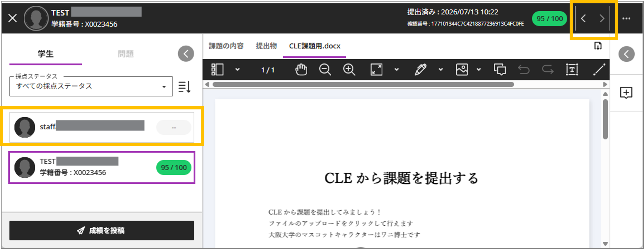Viewport: 644px width, 249px height.
Task: Close the grading view with the X icon
Action: (12, 18)
